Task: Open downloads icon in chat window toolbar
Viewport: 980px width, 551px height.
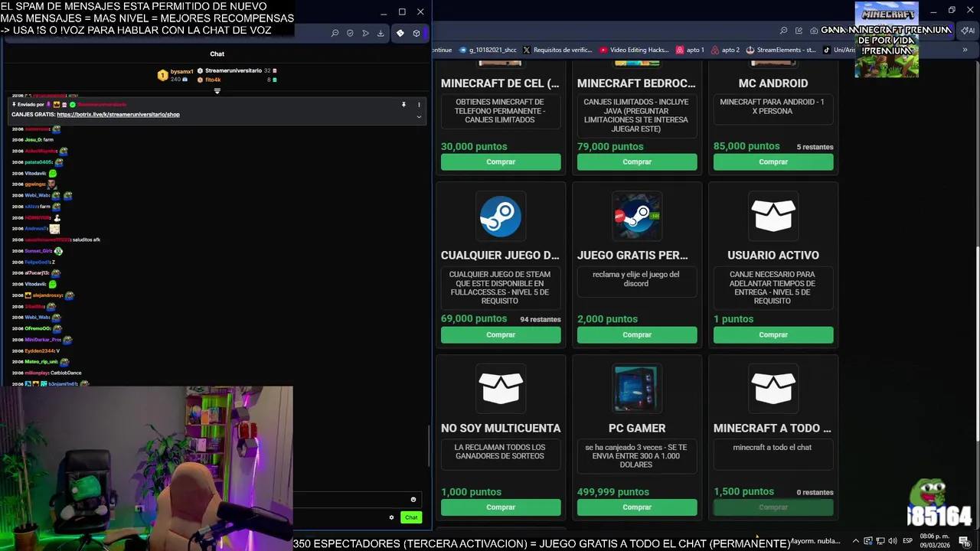Action: (x=381, y=33)
